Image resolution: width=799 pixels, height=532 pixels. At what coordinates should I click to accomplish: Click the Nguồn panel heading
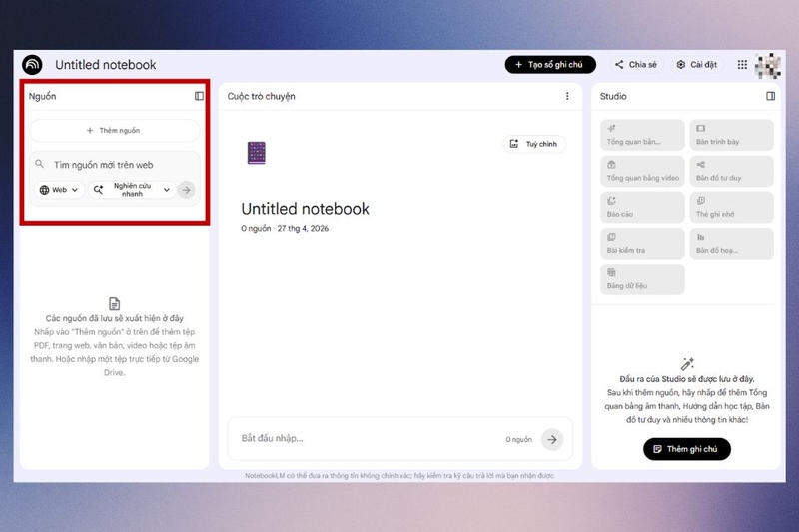tap(42, 96)
